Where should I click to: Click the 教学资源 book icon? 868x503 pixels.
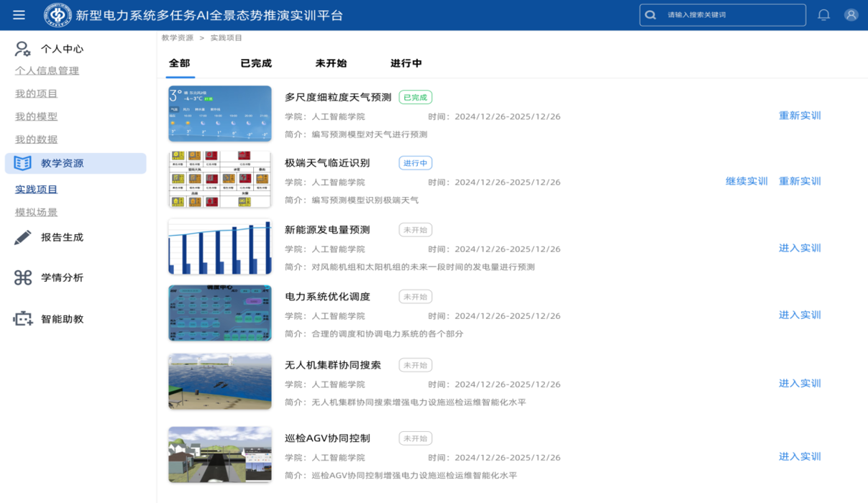23,163
